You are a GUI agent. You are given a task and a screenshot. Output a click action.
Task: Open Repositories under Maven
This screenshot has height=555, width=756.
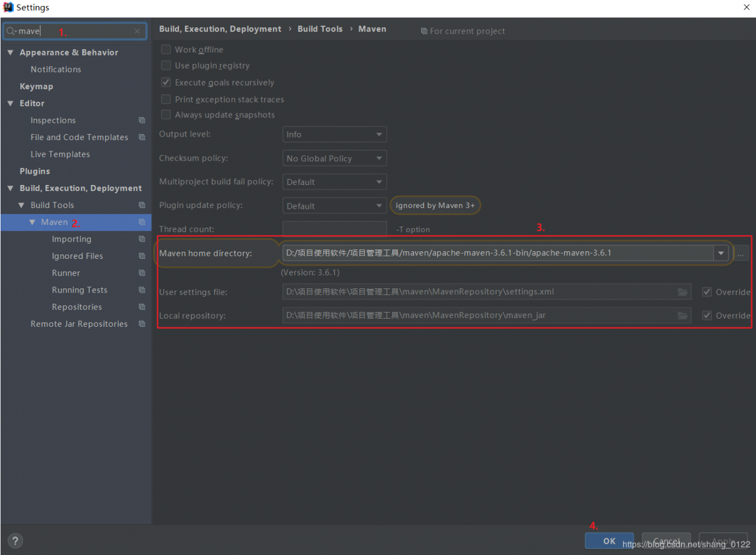point(77,307)
